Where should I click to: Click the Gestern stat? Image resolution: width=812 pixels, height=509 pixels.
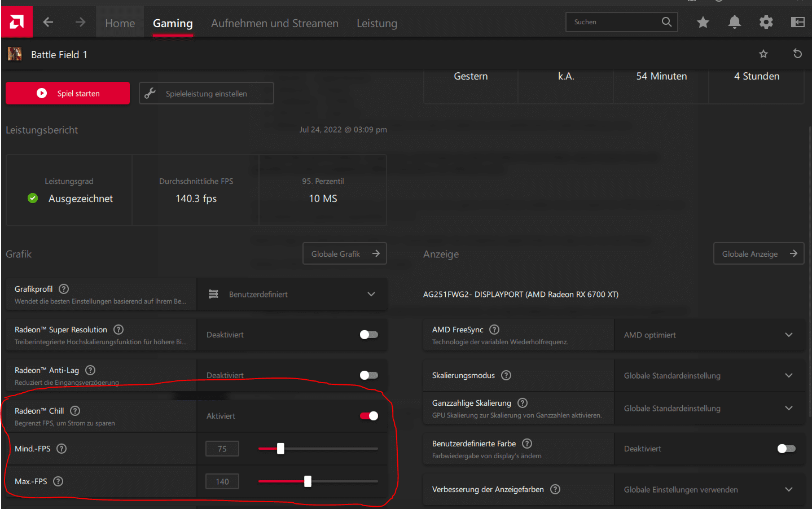pyautogui.click(x=471, y=76)
